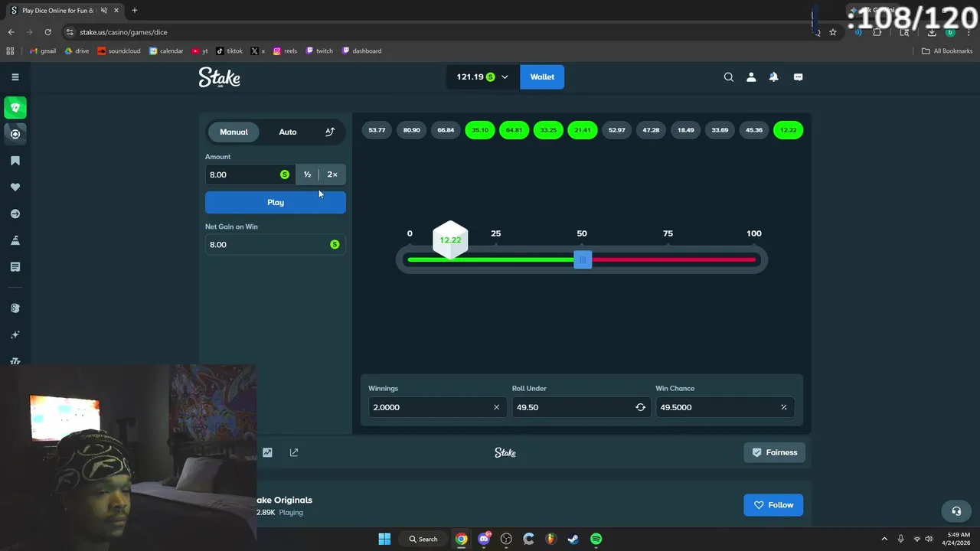Switch to Auto betting mode
Viewport: 980px width, 551px height.
[x=288, y=132]
